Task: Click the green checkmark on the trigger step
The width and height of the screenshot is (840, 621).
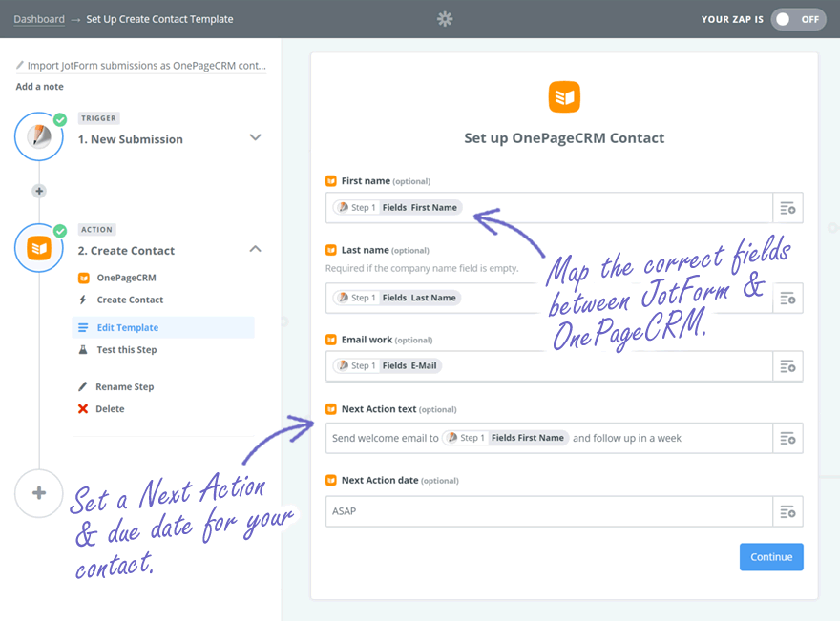Action: [x=60, y=119]
